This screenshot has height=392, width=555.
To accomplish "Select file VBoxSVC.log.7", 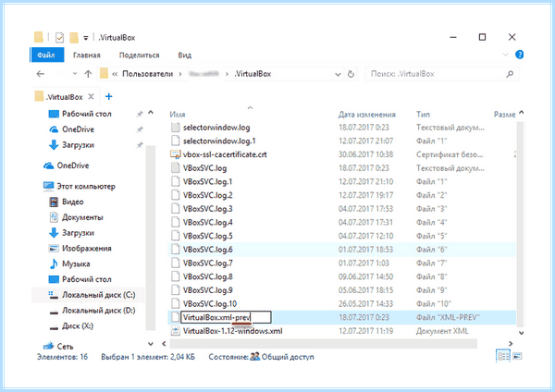I will (207, 263).
